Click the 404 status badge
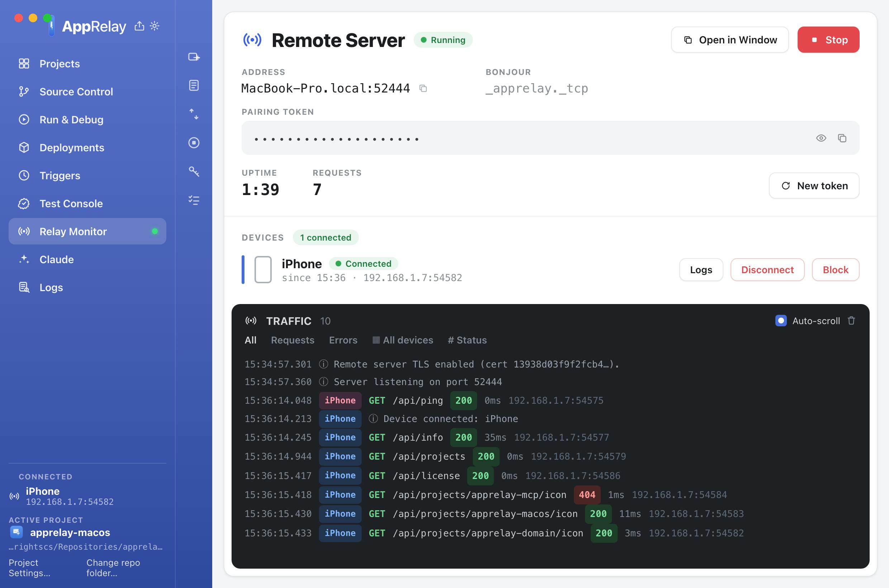Image resolution: width=889 pixels, height=588 pixels. click(x=587, y=495)
